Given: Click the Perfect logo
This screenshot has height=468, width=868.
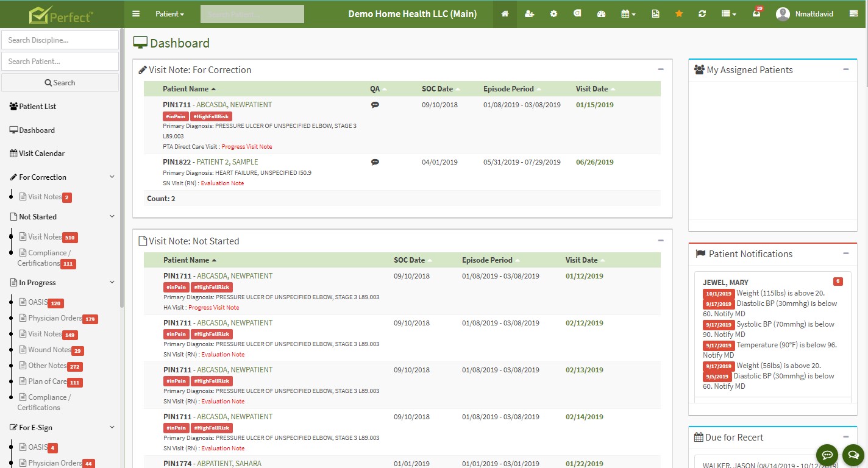Looking at the screenshot, I should [61, 14].
